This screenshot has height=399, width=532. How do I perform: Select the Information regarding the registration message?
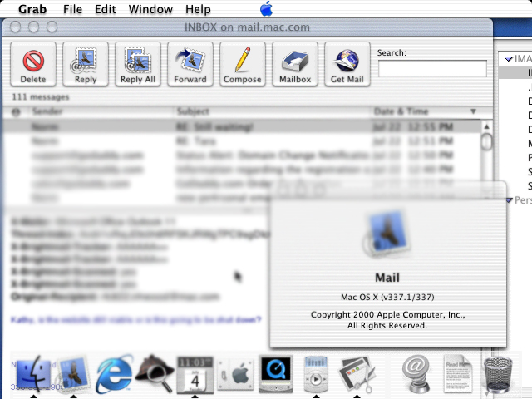coord(242,170)
